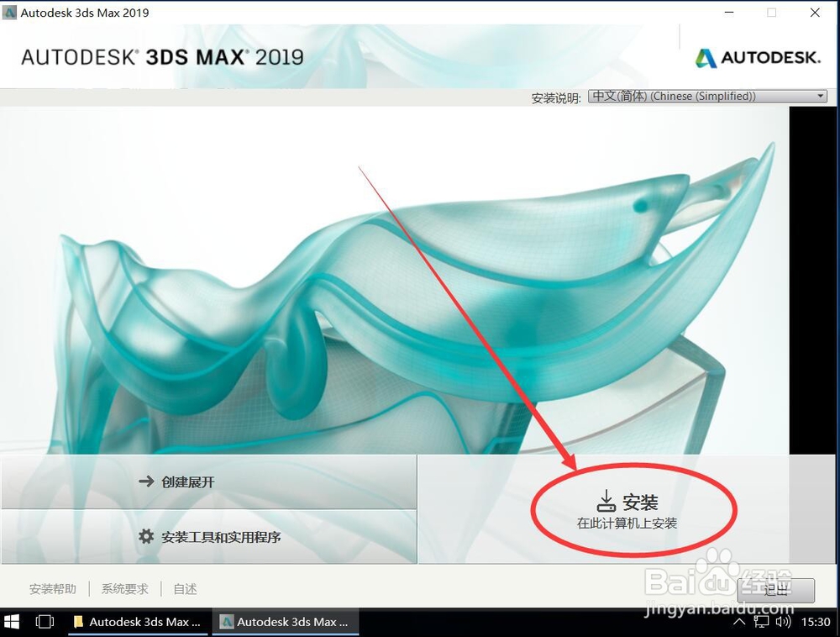
Task: Click the install arrow icon above 安装
Action: pos(606,500)
